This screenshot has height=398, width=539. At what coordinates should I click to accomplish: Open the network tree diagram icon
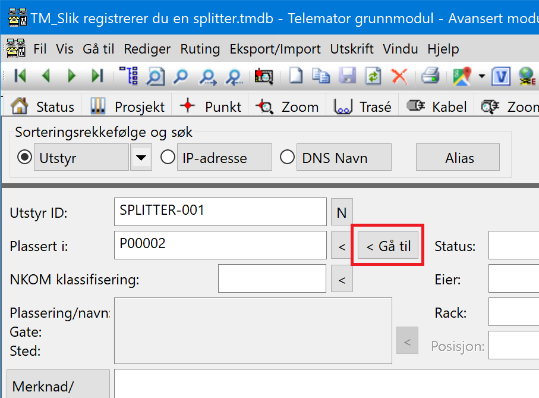tap(129, 76)
